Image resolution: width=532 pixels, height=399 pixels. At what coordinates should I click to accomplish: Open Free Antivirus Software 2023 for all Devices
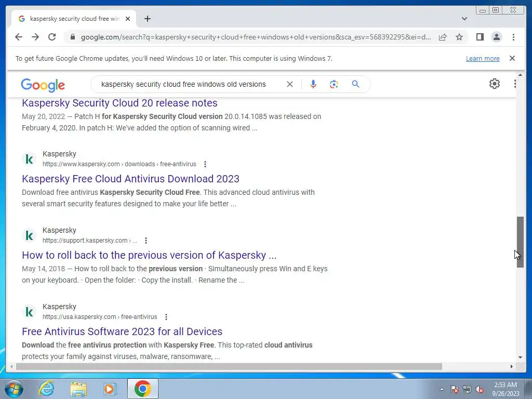click(x=122, y=331)
